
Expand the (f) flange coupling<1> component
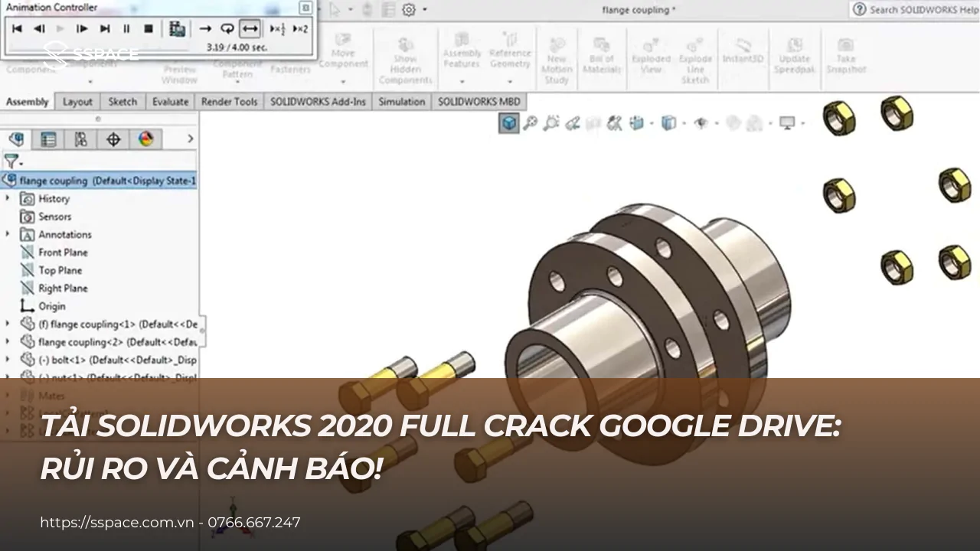8,324
